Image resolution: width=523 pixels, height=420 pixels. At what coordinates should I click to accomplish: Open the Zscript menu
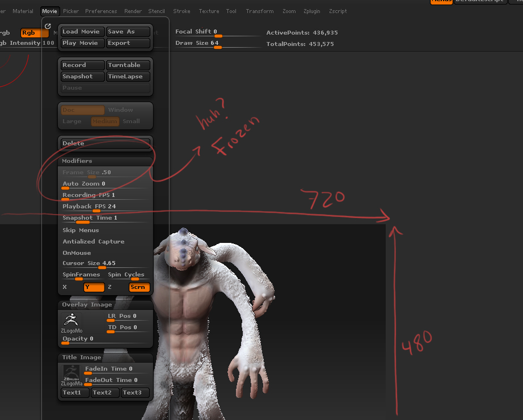coord(338,11)
